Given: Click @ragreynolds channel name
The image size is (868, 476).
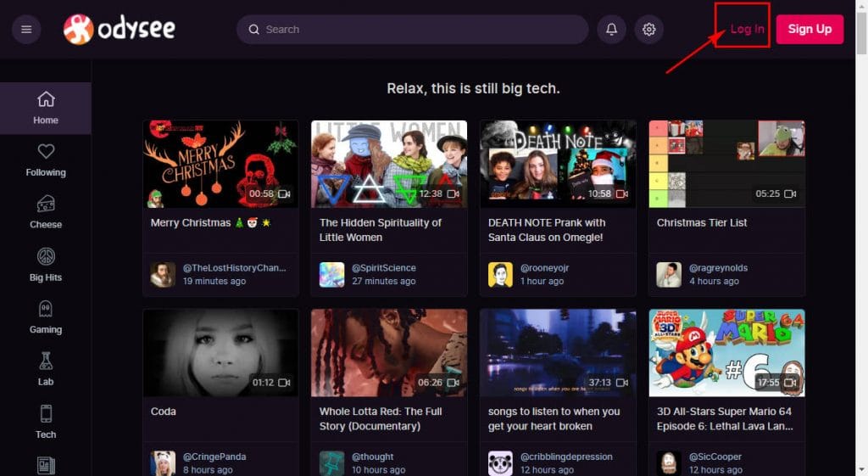Looking at the screenshot, I should coord(719,267).
